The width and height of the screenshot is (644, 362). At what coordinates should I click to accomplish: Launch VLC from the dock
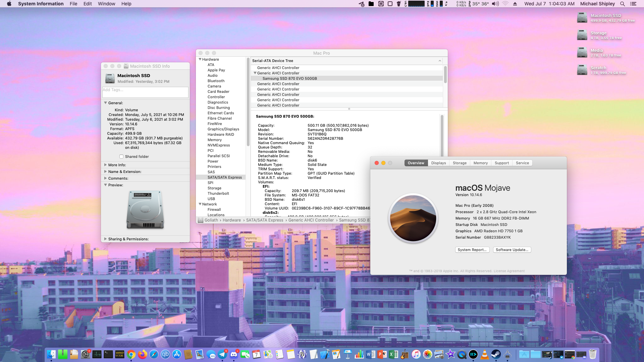[485, 354]
